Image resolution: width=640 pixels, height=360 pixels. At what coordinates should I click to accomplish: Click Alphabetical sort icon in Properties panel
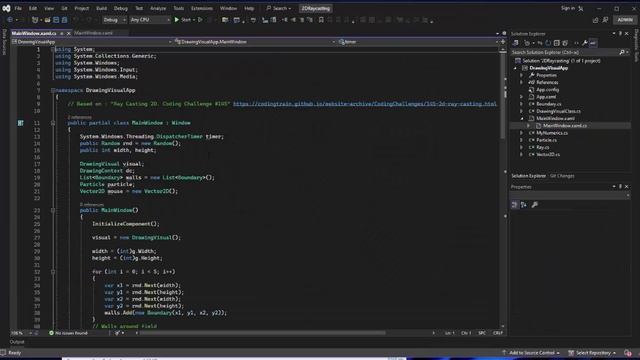(524, 205)
